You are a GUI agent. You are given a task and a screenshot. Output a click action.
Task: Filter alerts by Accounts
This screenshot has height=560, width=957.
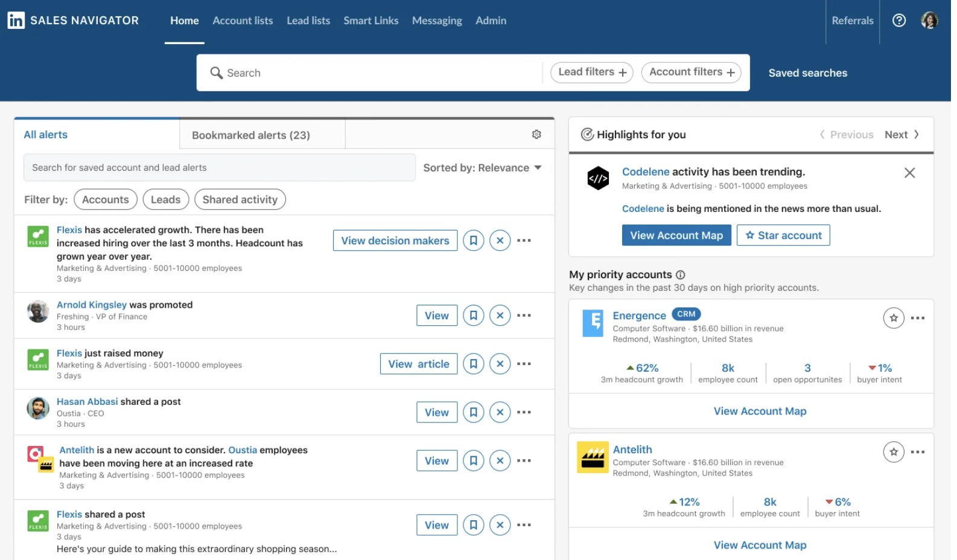pos(106,200)
